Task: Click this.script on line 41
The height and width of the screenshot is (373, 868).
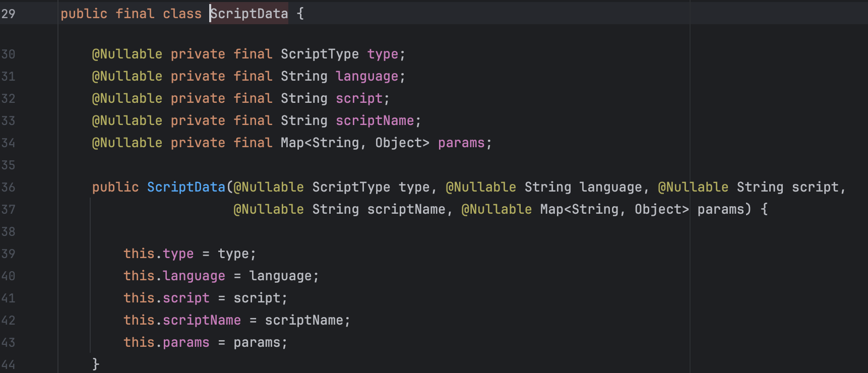Action: click(x=166, y=298)
